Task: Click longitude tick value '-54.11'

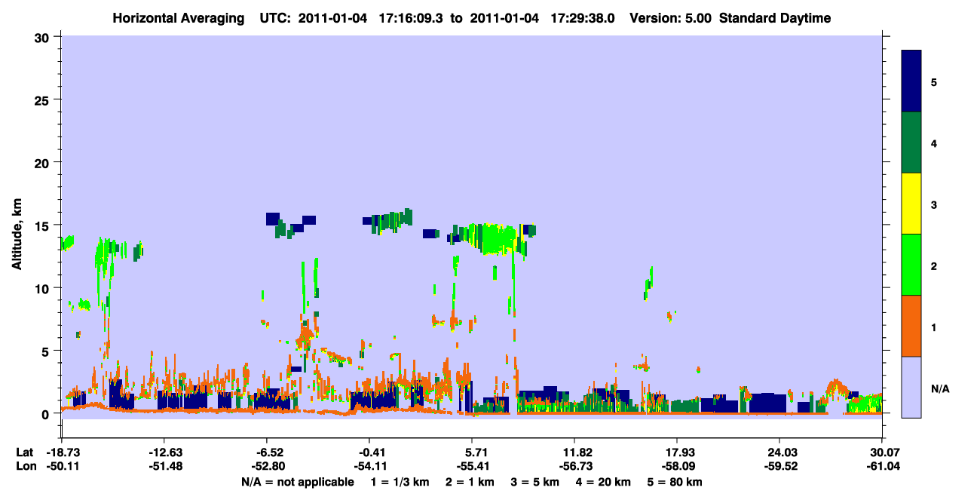Action: click(x=369, y=466)
